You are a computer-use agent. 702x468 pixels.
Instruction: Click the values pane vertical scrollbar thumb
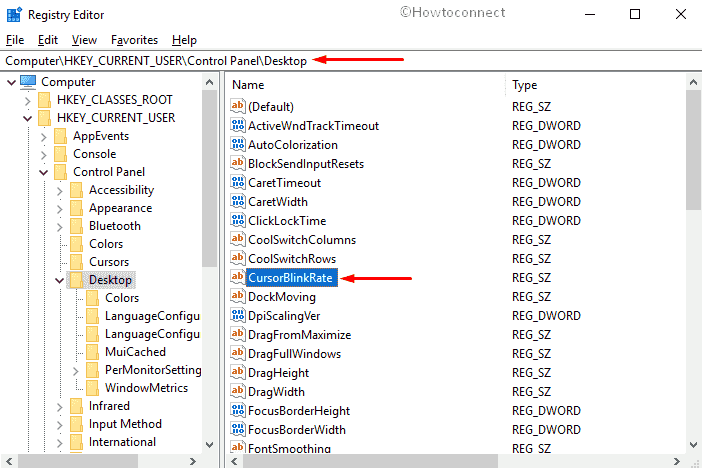point(693,150)
